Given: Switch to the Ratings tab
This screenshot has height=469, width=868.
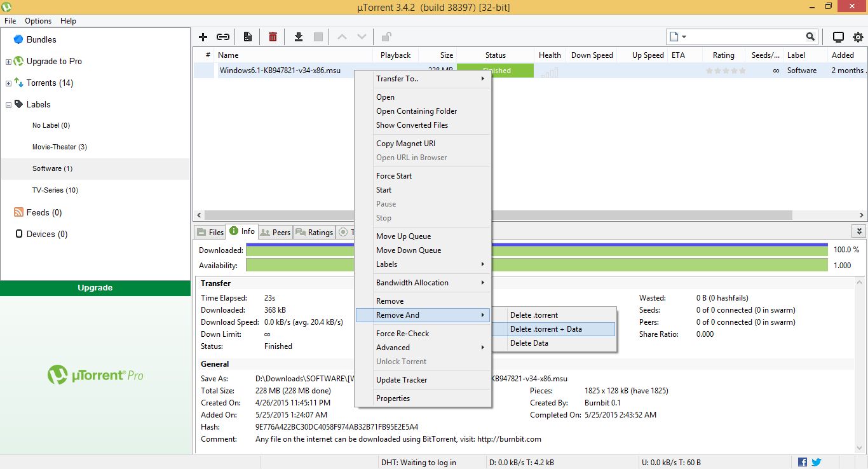Looking at the screenshot, I should point(314,232).
